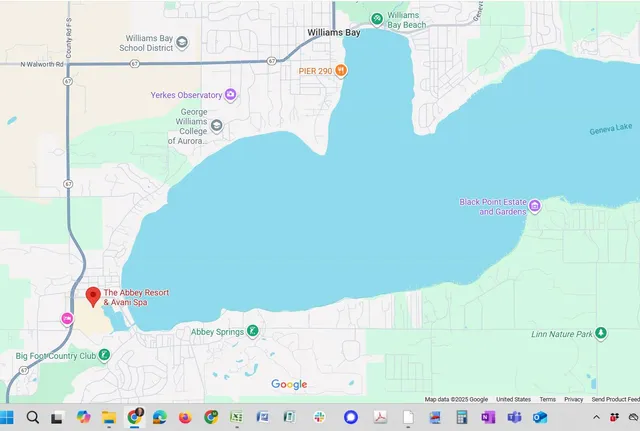Image resolution: width=640 pixels, height=431 pixels.
Task: Click the pink hotel marker near Route 67
Action: pos(67,319)
